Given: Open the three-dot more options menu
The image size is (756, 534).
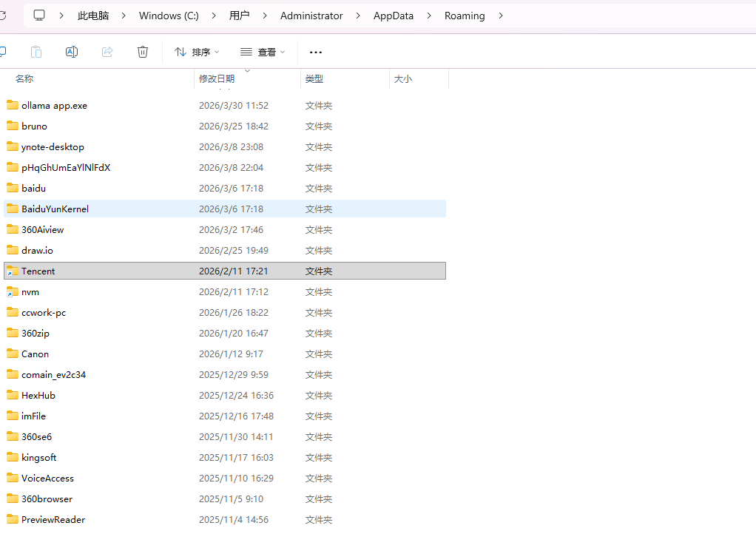Looking at the screenshot, I should [316, 52].
